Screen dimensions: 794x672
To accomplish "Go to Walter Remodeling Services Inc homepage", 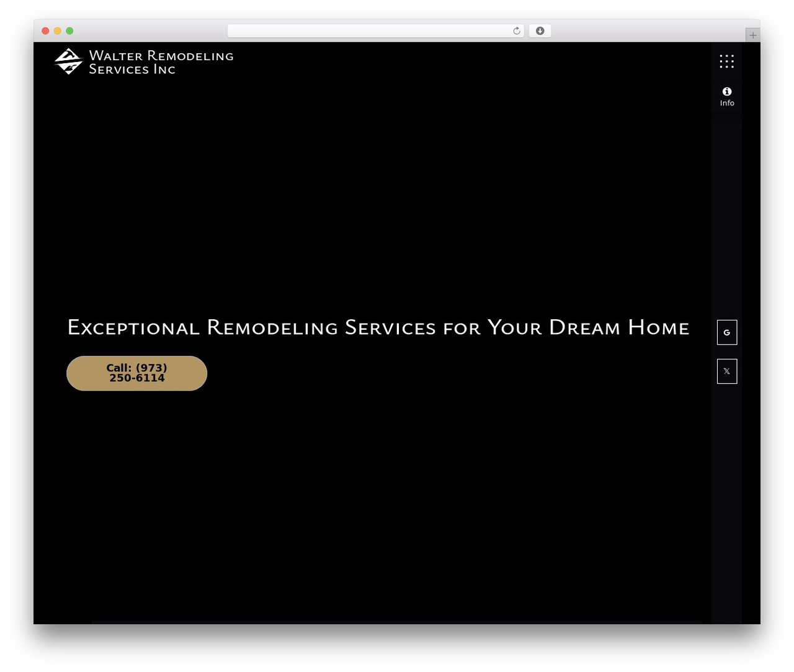I will [x=144, y=62].
